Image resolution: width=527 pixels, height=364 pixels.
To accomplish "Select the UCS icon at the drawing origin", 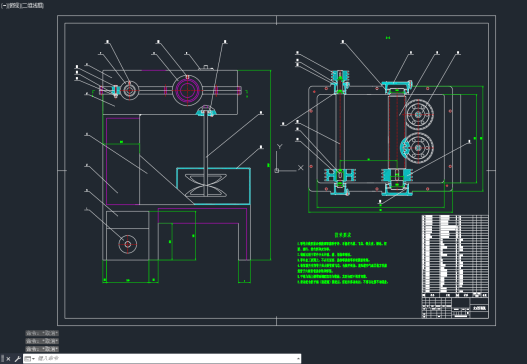I will (x=288, y=158).
